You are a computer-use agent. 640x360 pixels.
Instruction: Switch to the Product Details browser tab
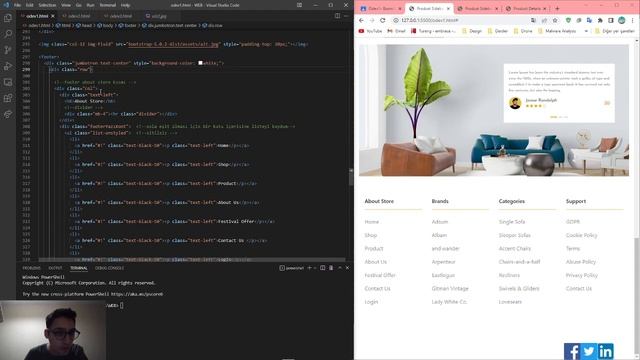pyautogui.click(x=527, y=8)
